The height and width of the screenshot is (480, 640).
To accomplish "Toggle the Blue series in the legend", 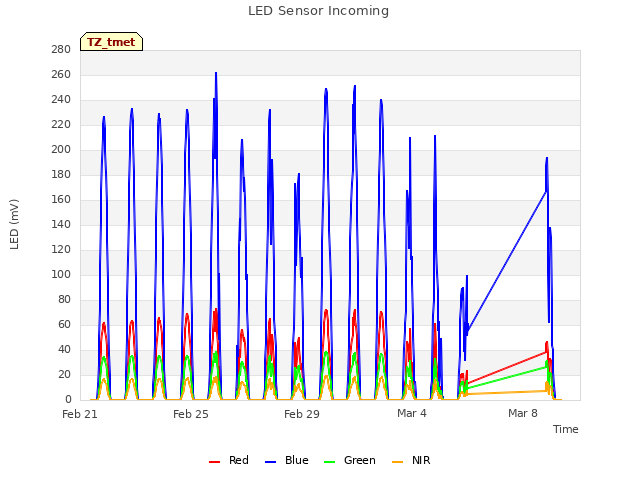I will click(287, 460).
